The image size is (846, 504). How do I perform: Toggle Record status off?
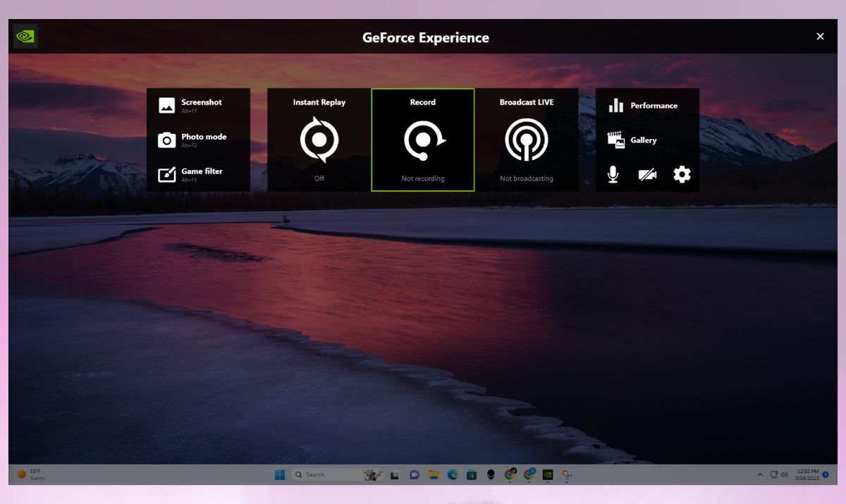(x=422, y=178)
